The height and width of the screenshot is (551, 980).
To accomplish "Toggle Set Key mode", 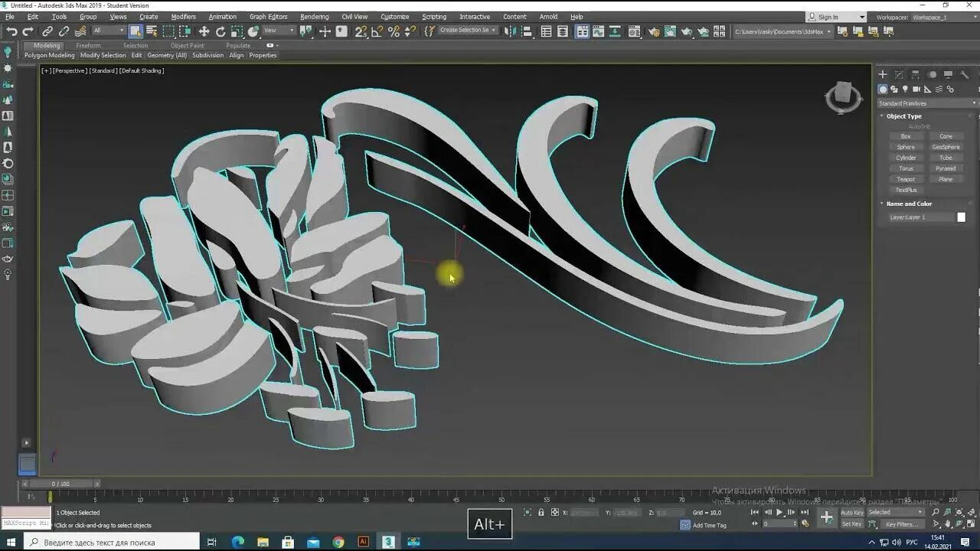I will click(852, 524).
